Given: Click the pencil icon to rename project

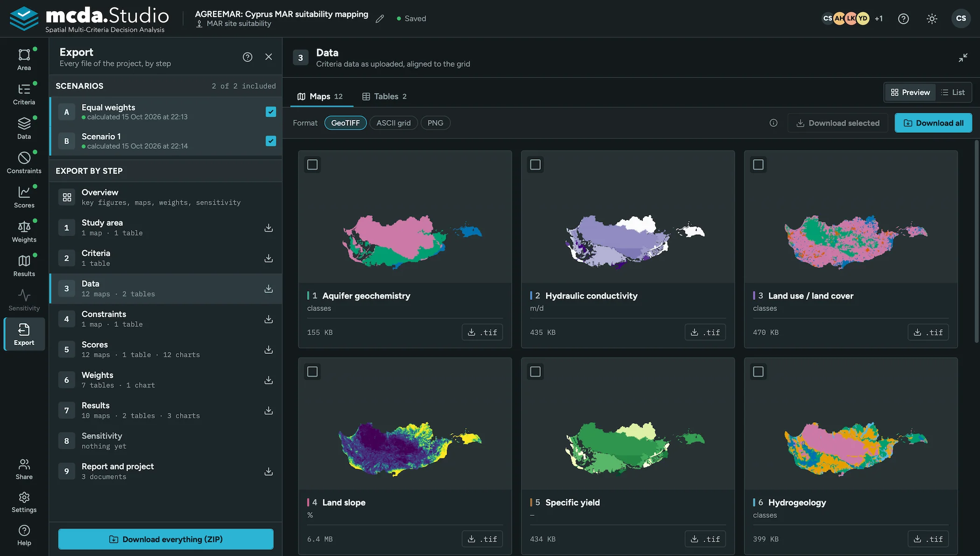Looking at the screenshot, I should (380, 19).
